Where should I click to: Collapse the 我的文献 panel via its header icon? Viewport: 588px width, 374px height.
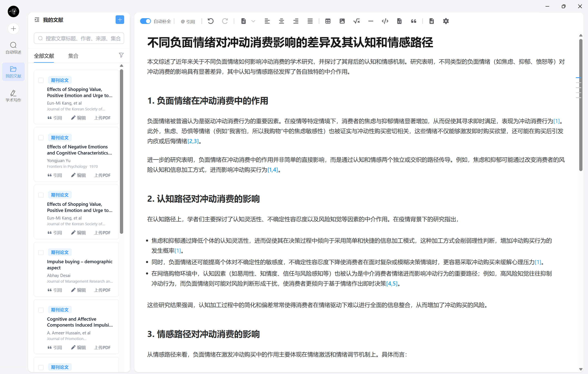(37, 20)
